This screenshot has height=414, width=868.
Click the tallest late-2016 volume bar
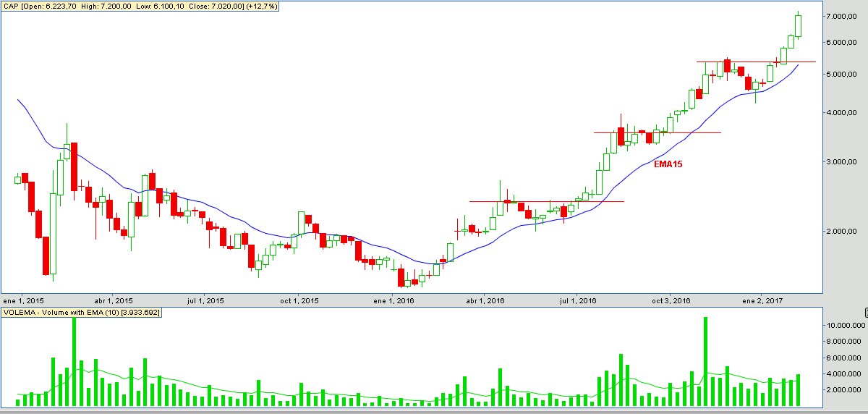click(x=705, y=361)
